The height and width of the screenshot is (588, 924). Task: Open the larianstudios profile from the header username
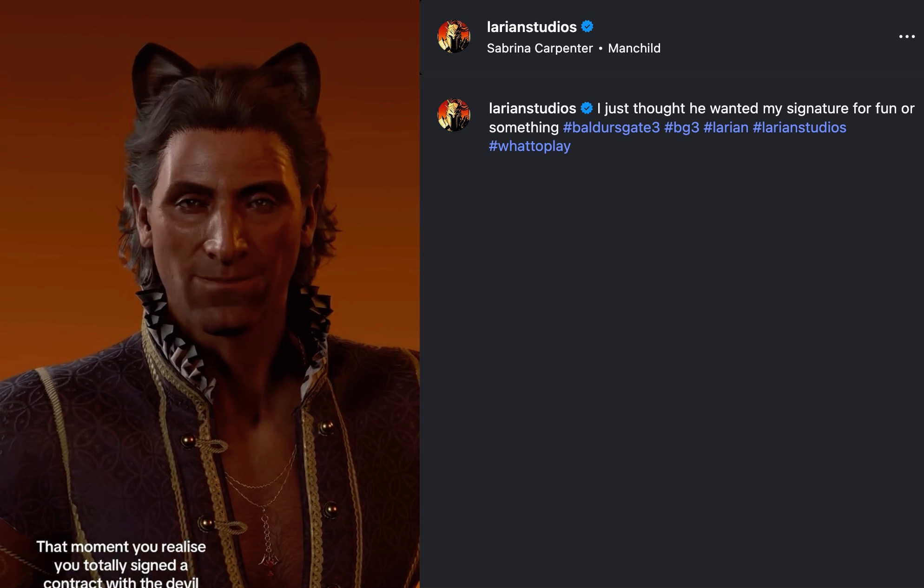point(532,27)
